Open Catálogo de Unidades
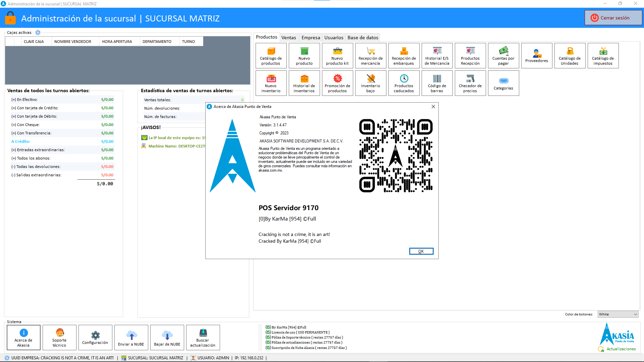Image resolution: width=644 pixels, height=362 pixels. (x=570, y=56)
